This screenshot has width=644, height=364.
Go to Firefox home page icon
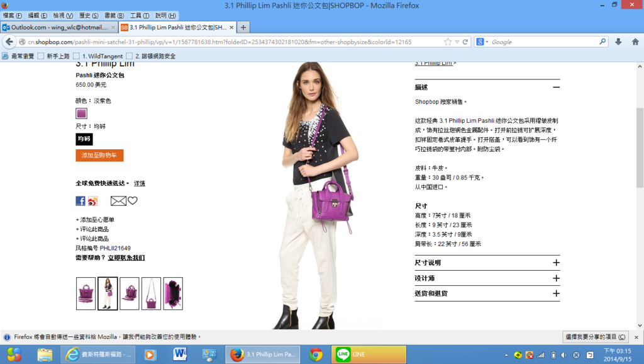pyautogui.click(x=635, y=42)
